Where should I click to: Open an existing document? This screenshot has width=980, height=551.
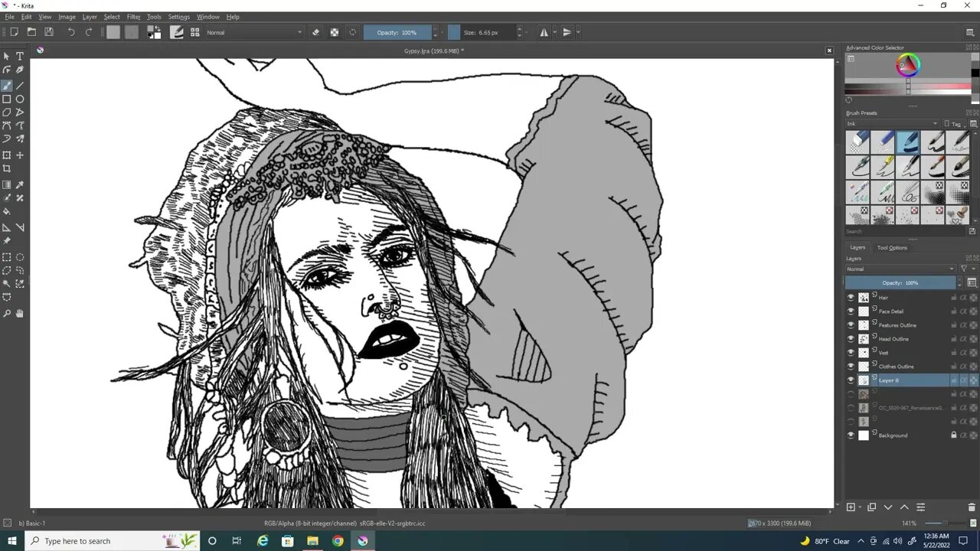tap(31, 32)
